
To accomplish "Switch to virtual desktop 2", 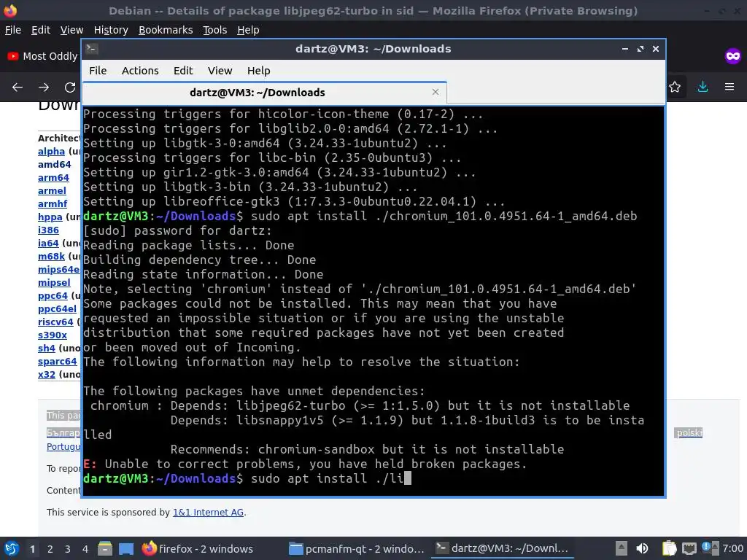I will coord(50,549).
